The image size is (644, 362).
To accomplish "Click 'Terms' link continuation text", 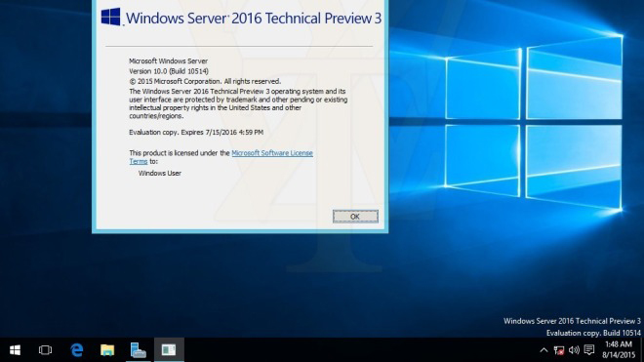I will point(139,161).
